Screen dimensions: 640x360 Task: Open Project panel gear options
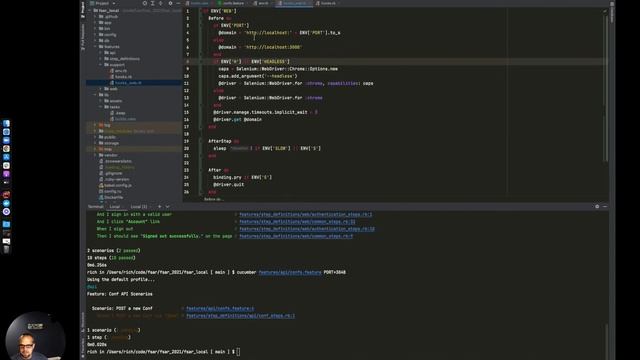[170, 3]
